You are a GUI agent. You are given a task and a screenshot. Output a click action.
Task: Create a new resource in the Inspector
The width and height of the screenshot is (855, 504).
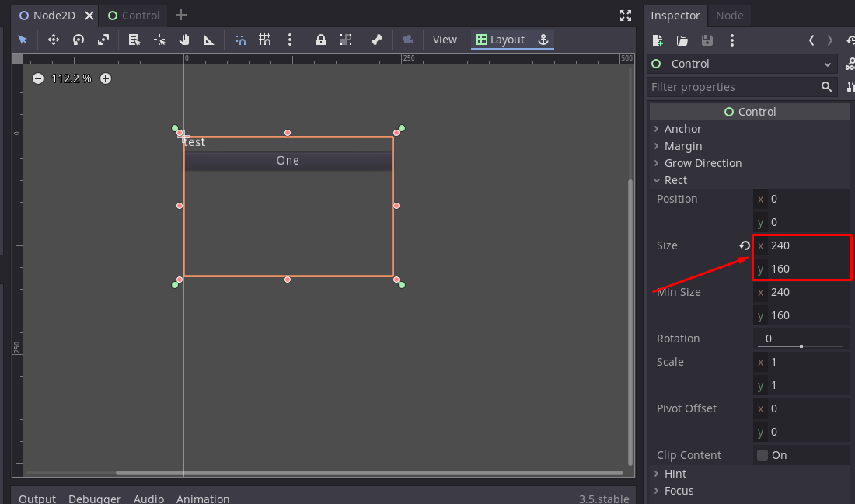(x=657, y=40)
